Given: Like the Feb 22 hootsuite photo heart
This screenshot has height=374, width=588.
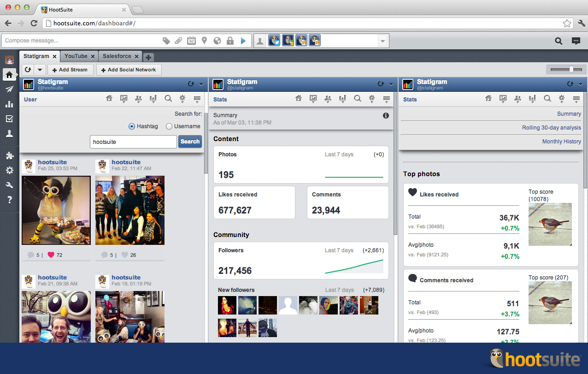Looking at the screenshot, I should [124, 255].
